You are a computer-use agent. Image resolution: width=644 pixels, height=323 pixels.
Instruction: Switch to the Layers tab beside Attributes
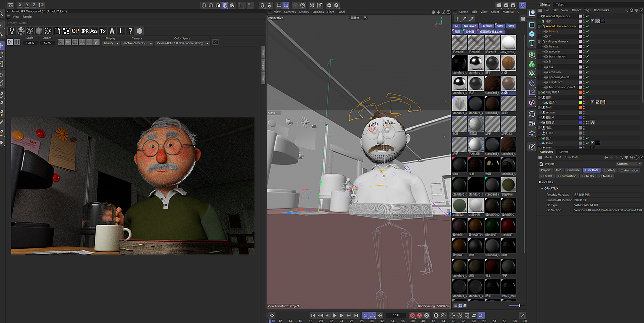(x=563, y=152)
